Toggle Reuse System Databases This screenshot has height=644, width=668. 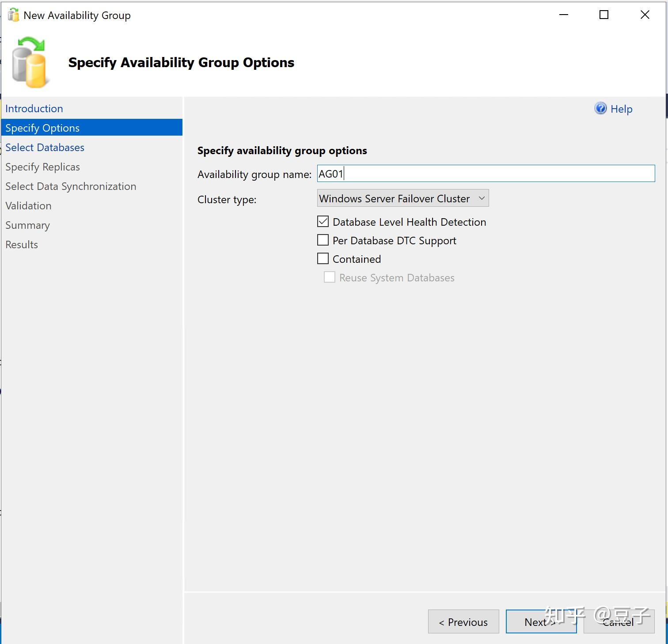[x=329, y=277]
